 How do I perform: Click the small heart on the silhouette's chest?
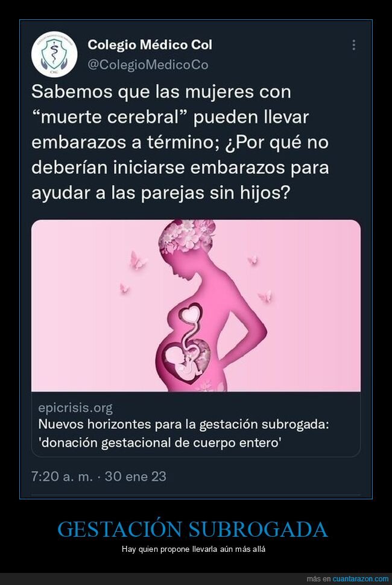[192, 313]
